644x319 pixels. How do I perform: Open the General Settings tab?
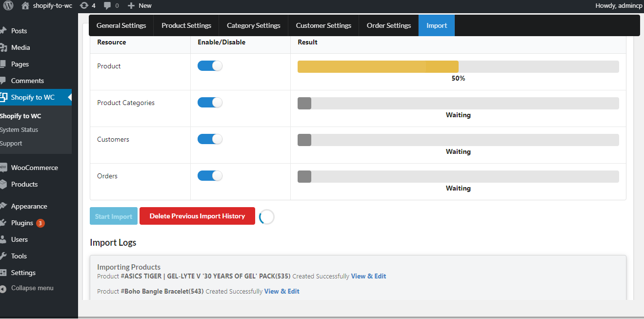click(x=121, y=25)
